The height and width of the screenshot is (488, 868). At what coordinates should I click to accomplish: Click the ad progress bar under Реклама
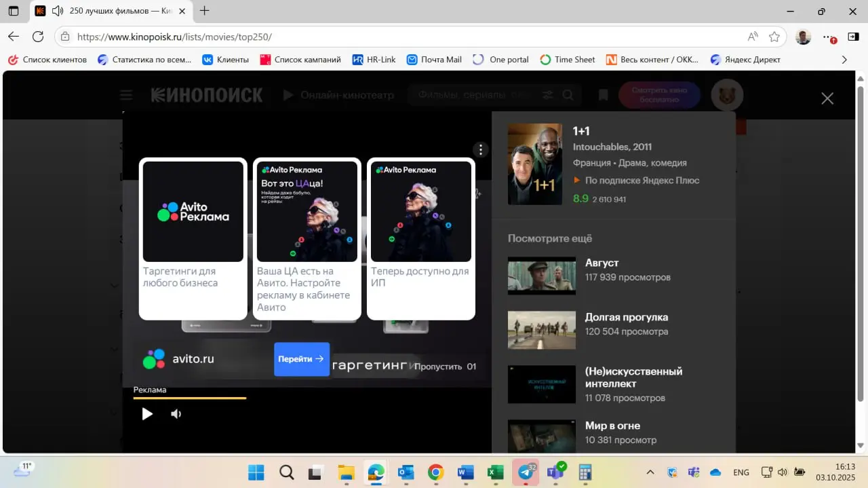pos(190,398)
